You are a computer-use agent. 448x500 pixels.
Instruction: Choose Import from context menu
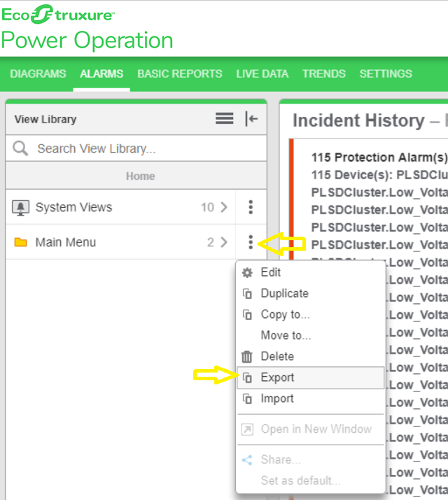coord(277,398)
